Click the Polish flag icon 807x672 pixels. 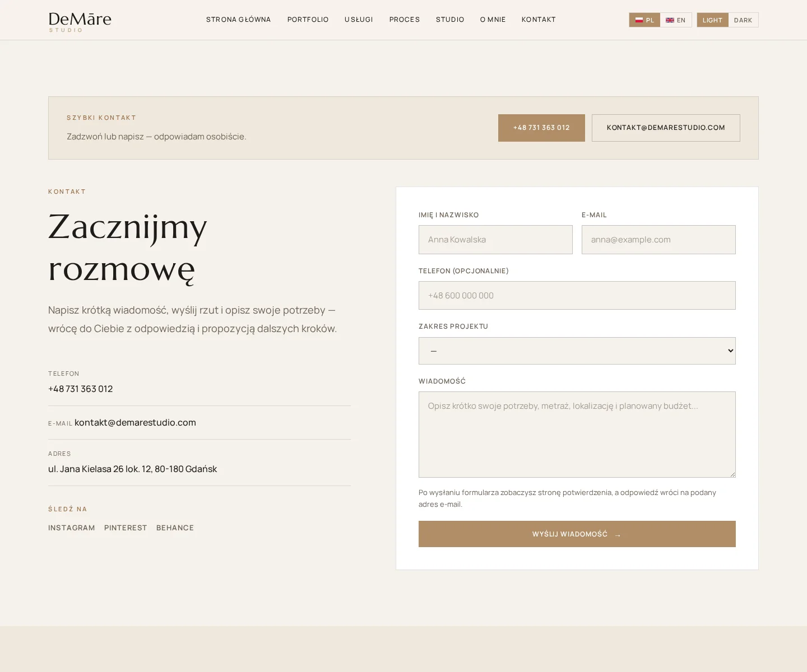pyautogui.click(x=639, y=20)
